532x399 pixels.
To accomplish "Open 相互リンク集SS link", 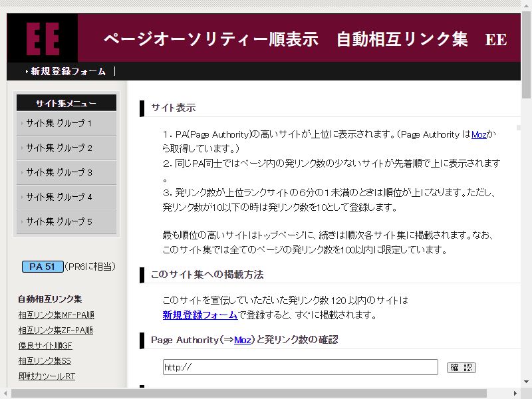I will pos(45,361).
